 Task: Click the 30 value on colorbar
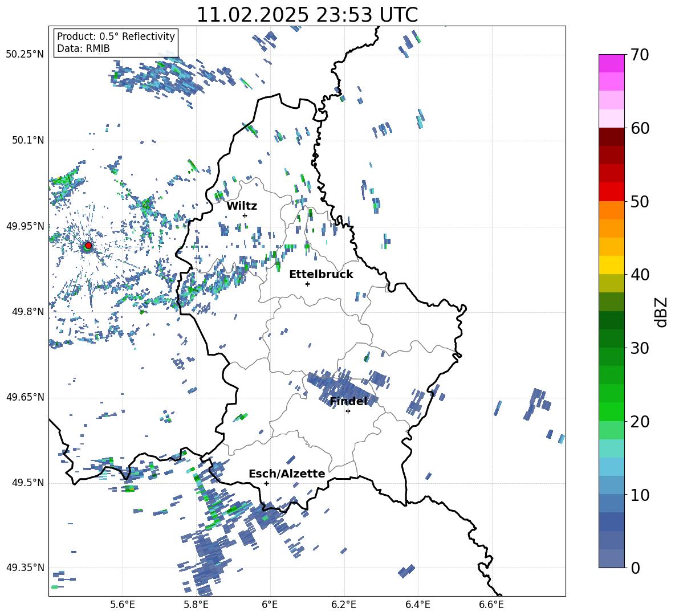[640, 348]
